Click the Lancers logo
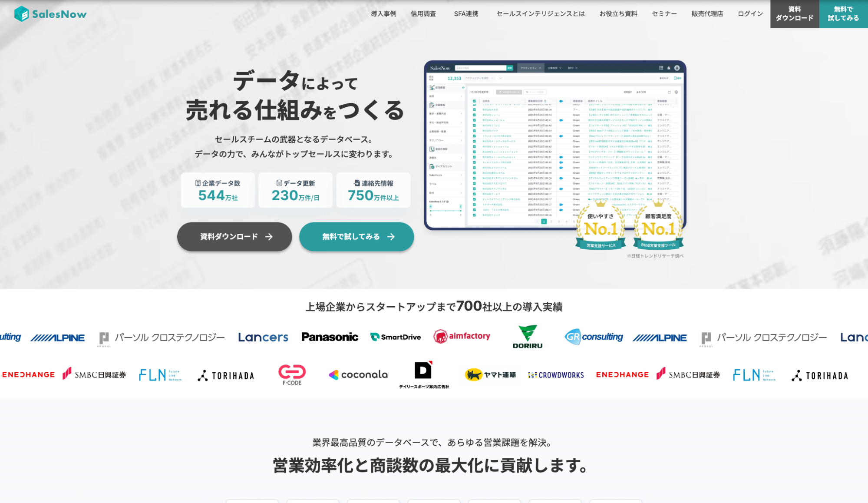Viewport: 868px width, 503px height. [263, 337]
